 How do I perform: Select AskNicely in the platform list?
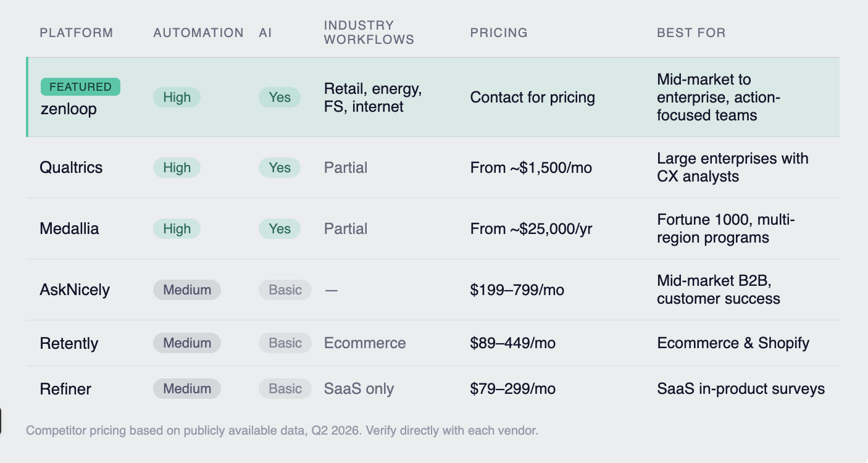click(x=75, y=290)
